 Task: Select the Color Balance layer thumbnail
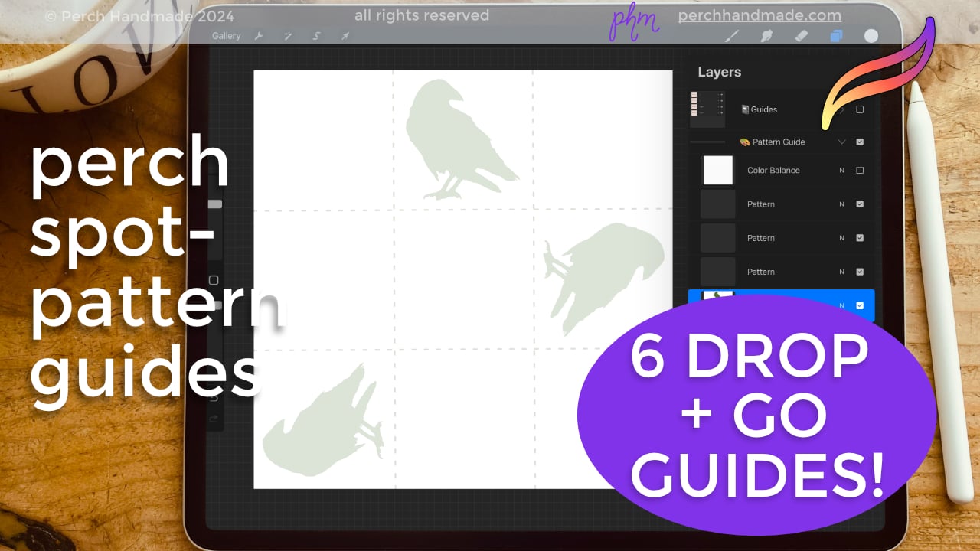point(717,170)
